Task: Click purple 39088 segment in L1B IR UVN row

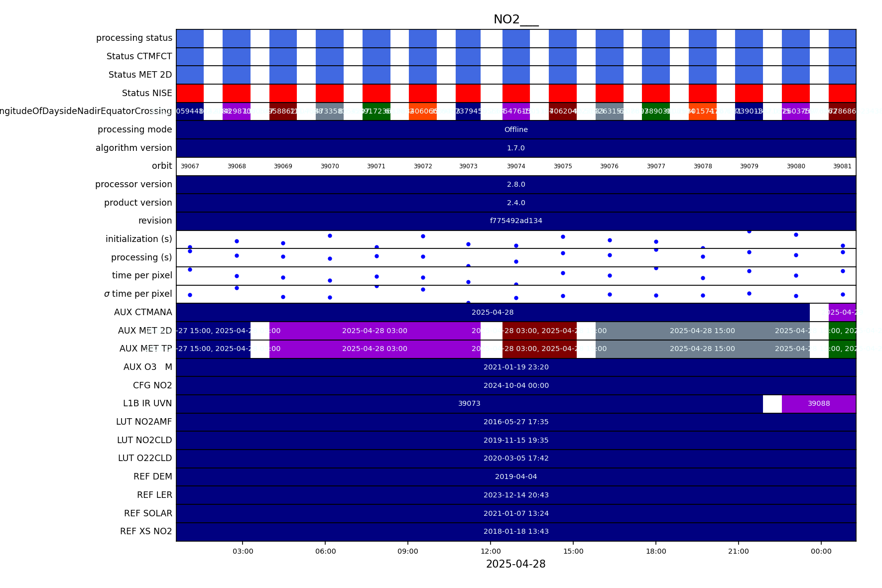Action: pos(818,404)
